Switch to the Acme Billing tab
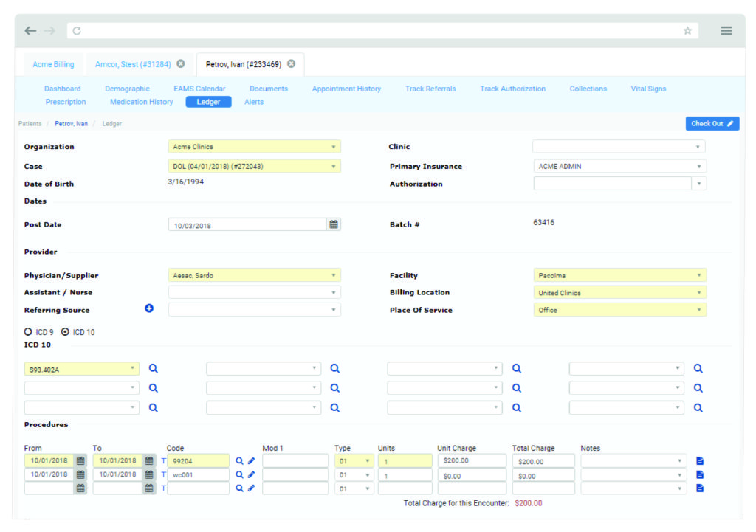 [x=53, y=64]
